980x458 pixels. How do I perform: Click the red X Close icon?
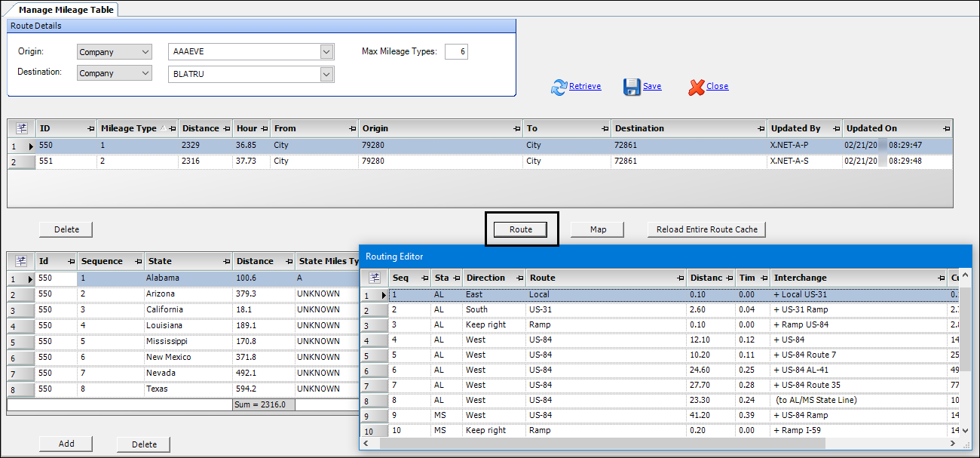point(696,87)
